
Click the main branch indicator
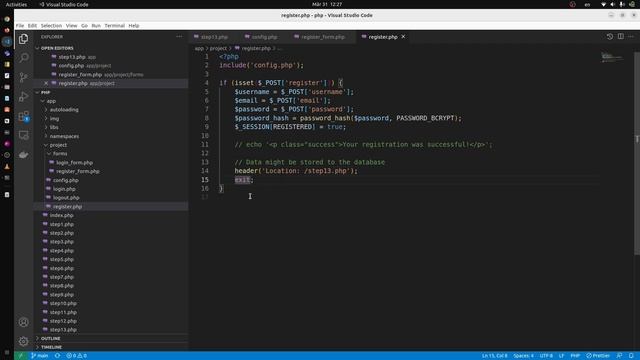tap(40, 356)
